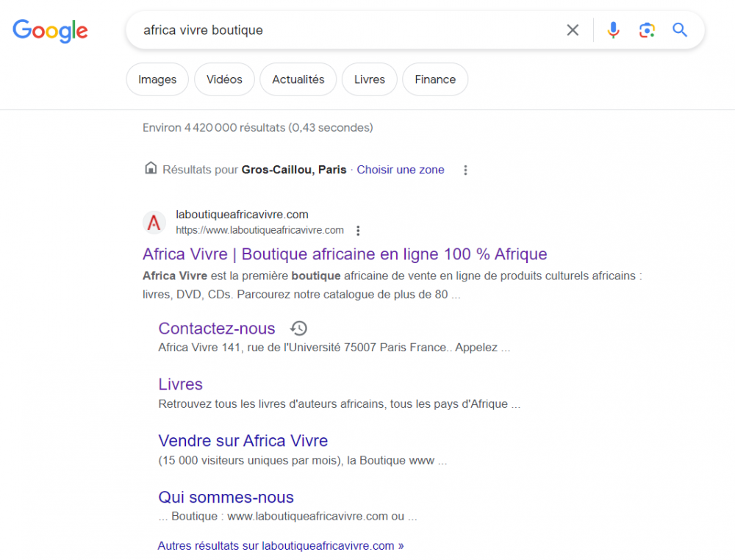Open the Vendre sur Africa Vivre page
This screenshot has width=735, height=560.
point(243,440)
